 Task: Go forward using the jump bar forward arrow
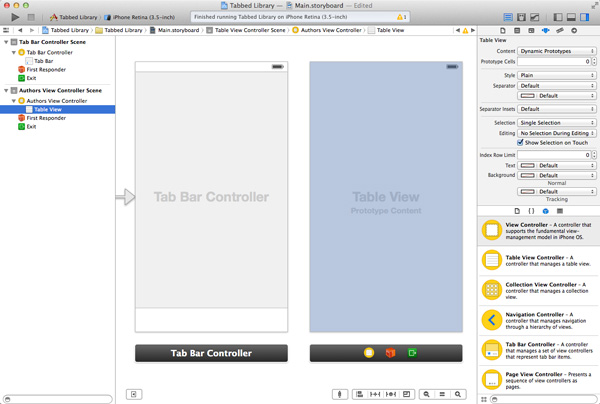tap(32, 30)
